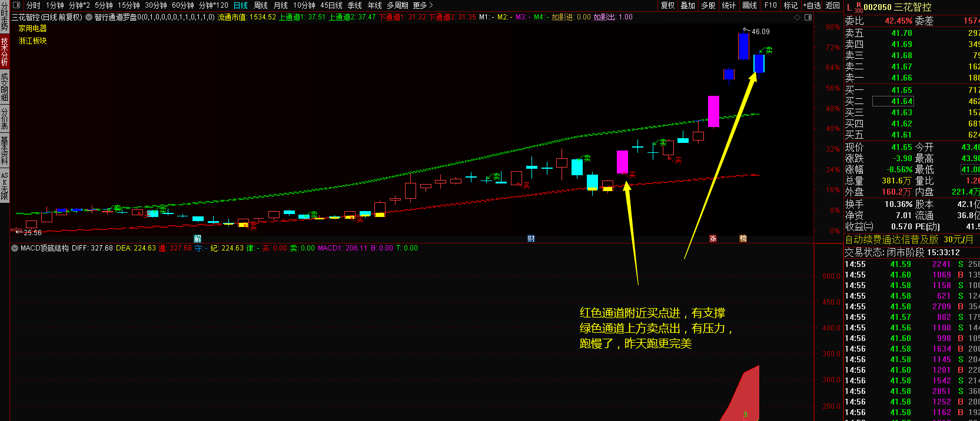Viewport: 980px width, 421px height.
Task: Activate the 画线 drawing tool
Action: coord(750,5)
